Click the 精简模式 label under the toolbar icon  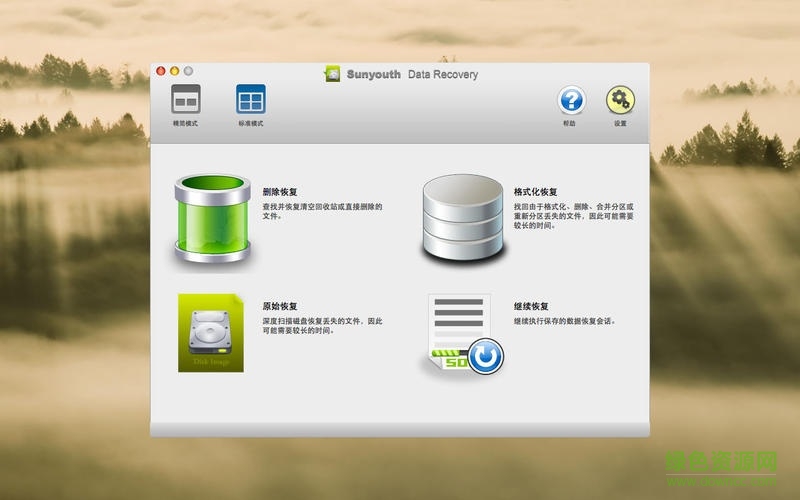click(x=185, y=123)
